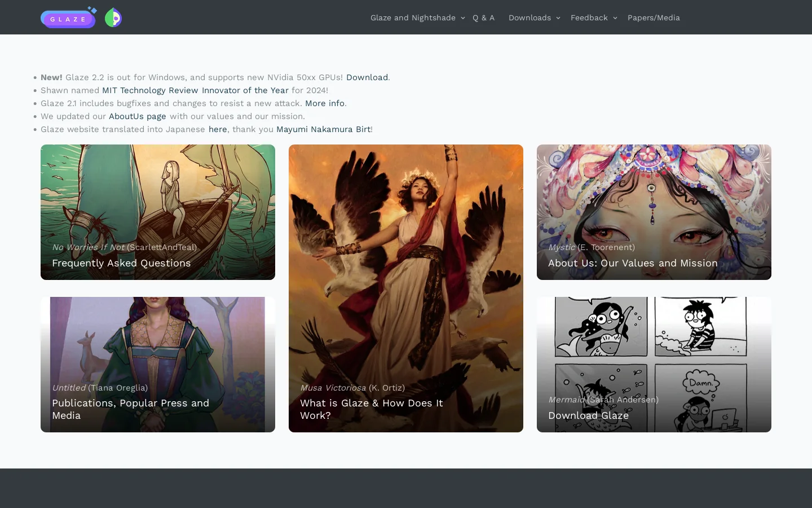The width and height of the screenshot is (812, 508).
Task: Open the Feedback menu
Action: [589, 17]
